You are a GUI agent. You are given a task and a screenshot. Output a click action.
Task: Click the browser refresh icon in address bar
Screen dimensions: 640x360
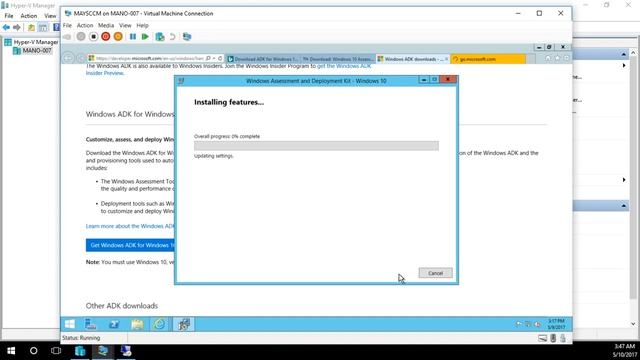pos(220,58)
